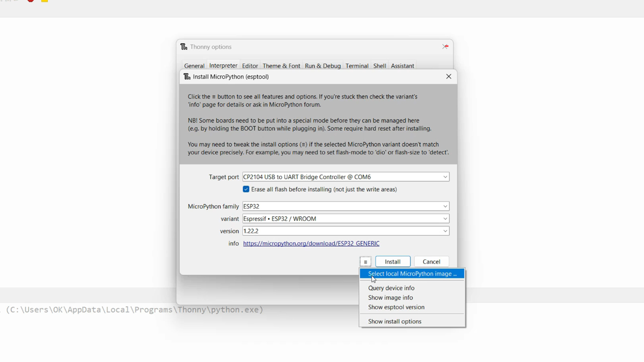Open the Shell tab in Thonny options
The height and width of the screenshot is (362, 644).
[x=380, y=66]
